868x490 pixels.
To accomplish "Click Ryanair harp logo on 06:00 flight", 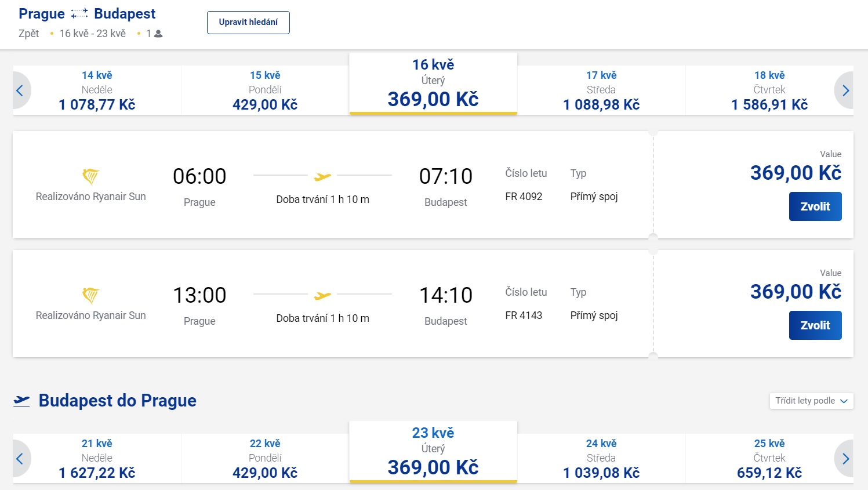I will 90,176.
